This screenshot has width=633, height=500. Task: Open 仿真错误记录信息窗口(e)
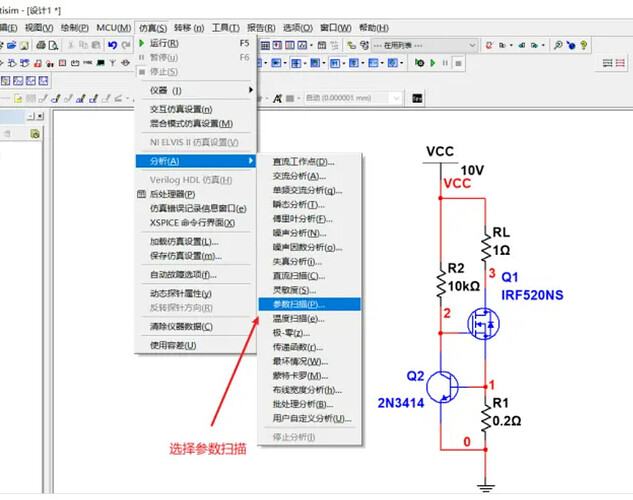click(x=195, y=208)
